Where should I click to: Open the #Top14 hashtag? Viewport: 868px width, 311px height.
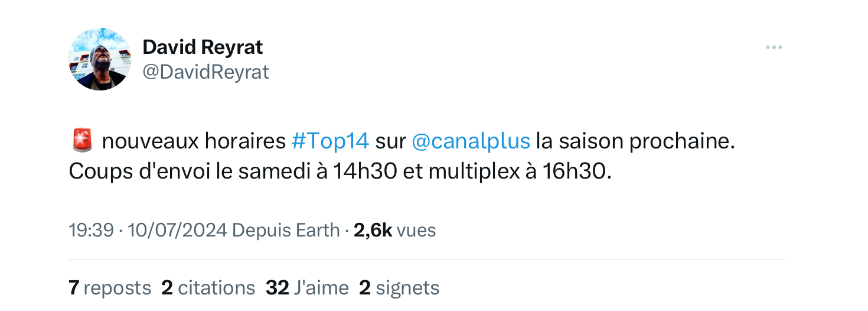click(330, 142)
